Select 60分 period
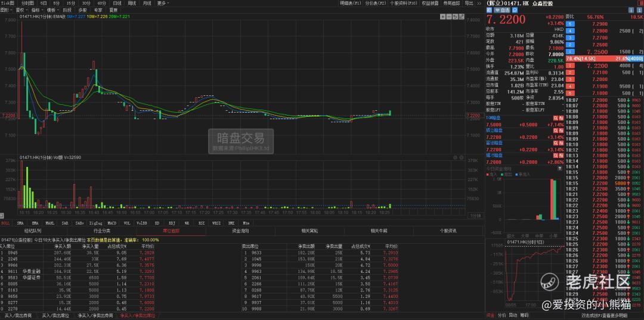 click(x=101, y=4)
